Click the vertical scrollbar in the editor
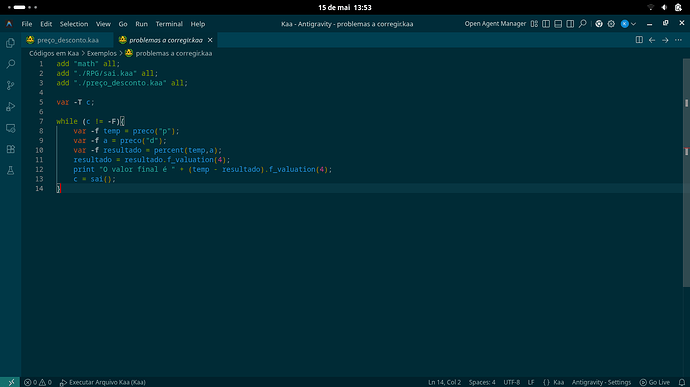Image resolution: width=690 pixels, height=387 pixels. (686, 172)
